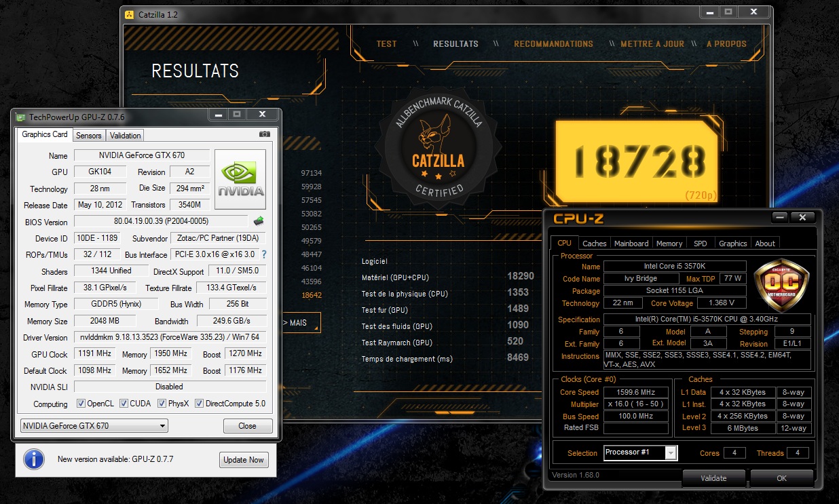This screenshot has width=839, height=504.
Task: Open RECOMMANDATIONS in Catzilla
Action: [x=554, y=44]
